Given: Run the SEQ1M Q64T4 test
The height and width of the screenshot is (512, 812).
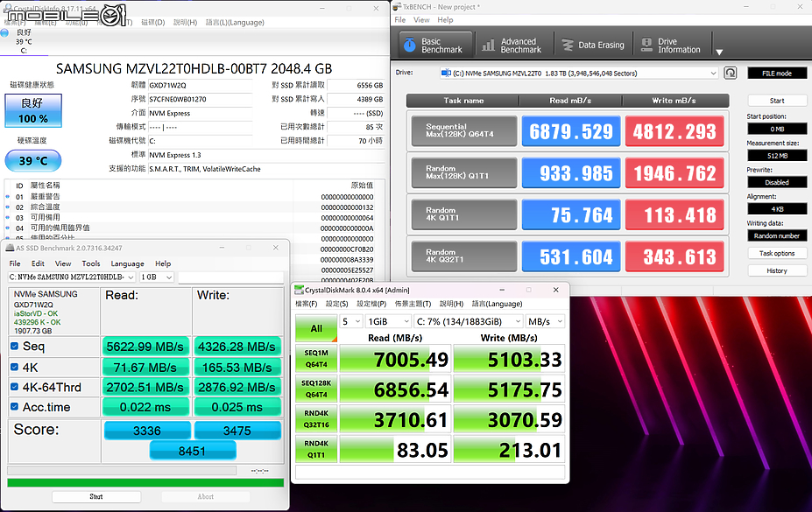Looking at the screenshot, I should point(316,359).
